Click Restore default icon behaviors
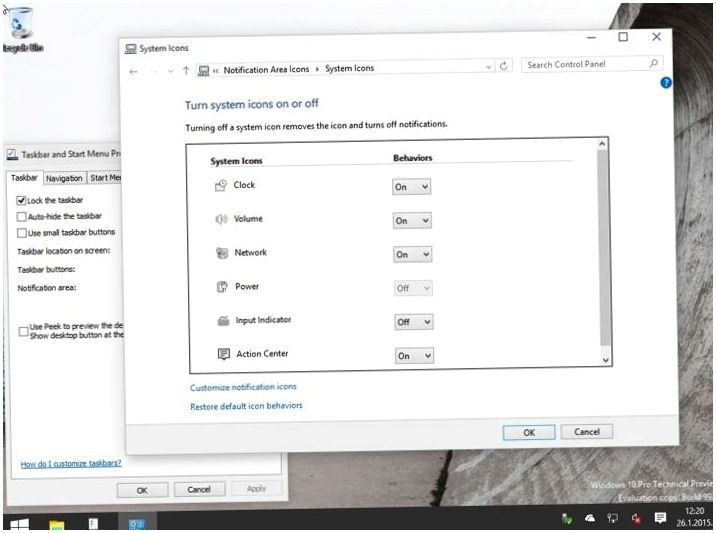Image resolution: width=716 pixels, height=533 pixels. 247,406
